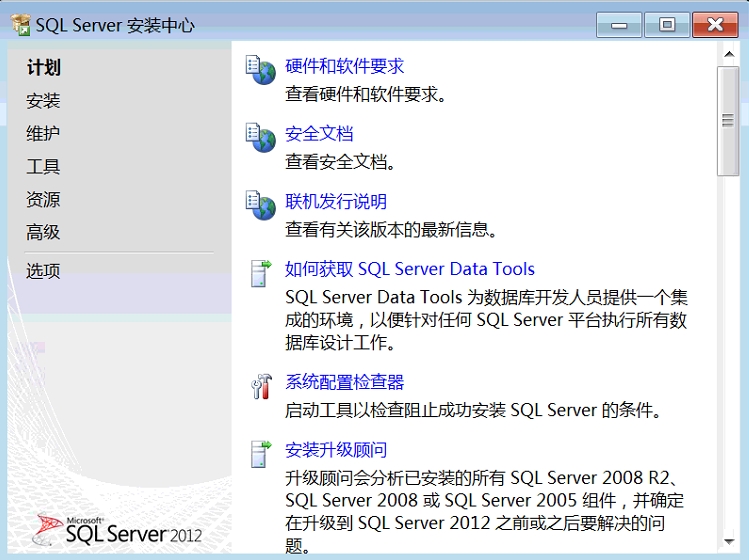
Task: Click the globe icon beside 安全文档
Action: [260, 138]
